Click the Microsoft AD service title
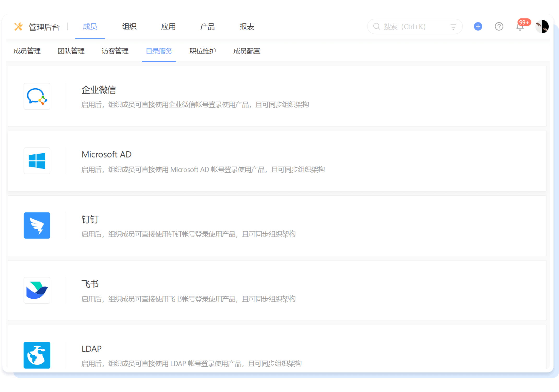This screenshot has height=392, width=559. click(106, 154)
